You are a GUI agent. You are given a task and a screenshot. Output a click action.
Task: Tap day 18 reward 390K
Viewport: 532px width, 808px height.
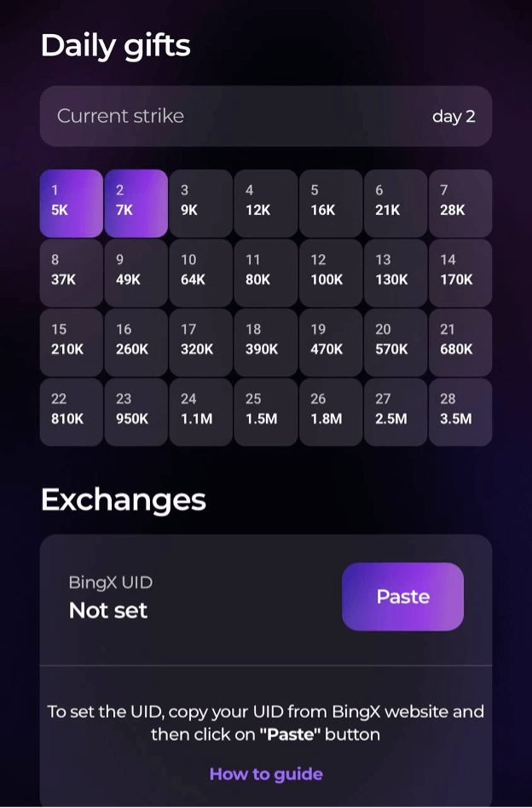tap(266, 343)
